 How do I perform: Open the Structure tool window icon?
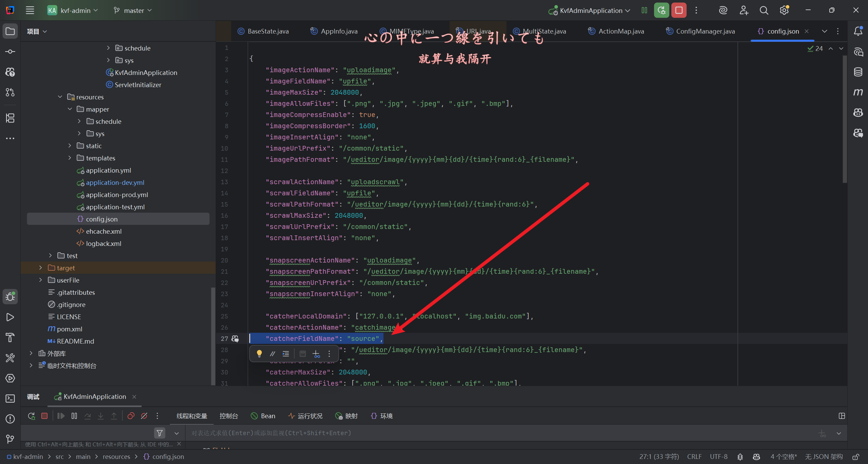tap(10, 118)
